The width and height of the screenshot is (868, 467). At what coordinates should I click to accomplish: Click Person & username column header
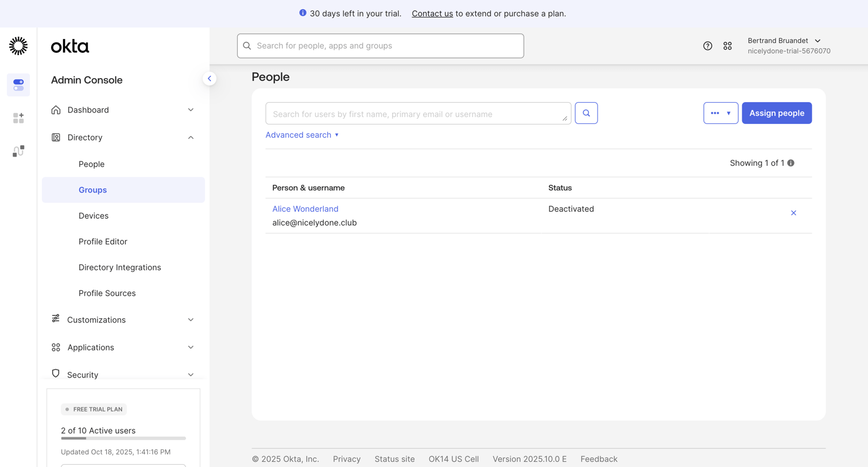point(308,188)
